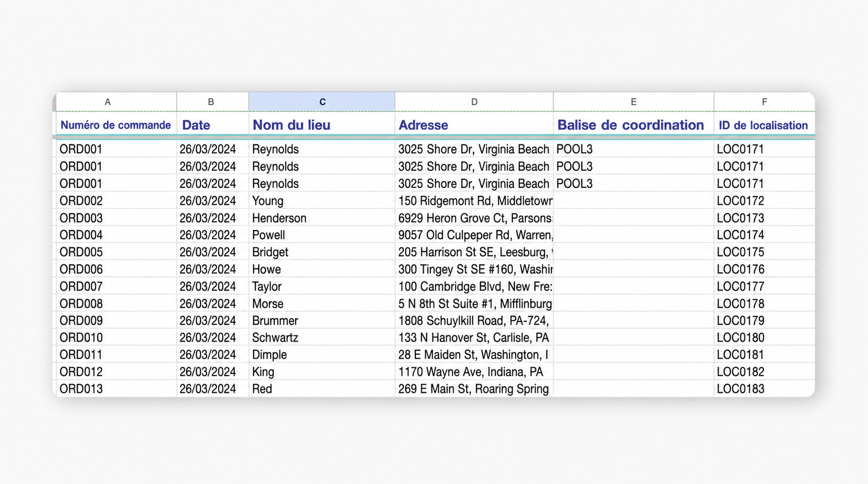Select the LOC0183 cell

764,389
